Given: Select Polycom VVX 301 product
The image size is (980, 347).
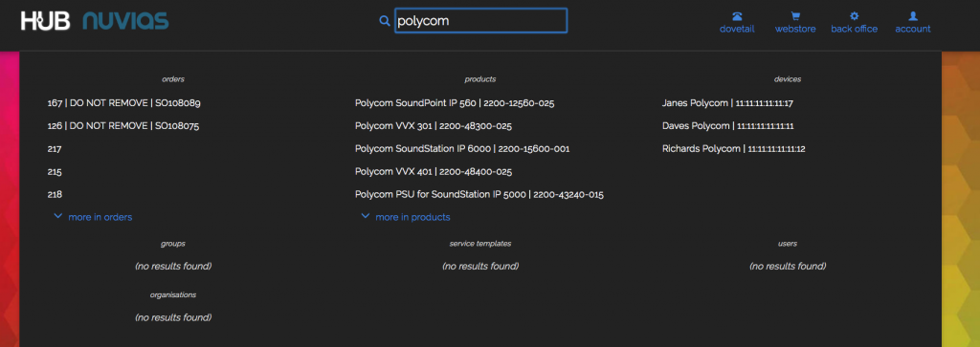Looking at the screenshot, I should pyautogui.click(x=434, y=125).
